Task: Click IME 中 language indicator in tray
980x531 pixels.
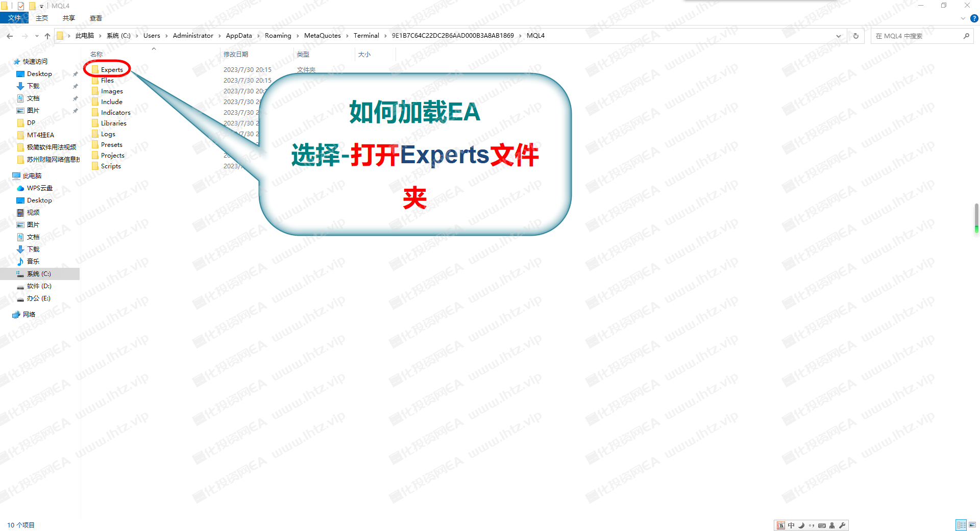Action: tap(791, 525)
